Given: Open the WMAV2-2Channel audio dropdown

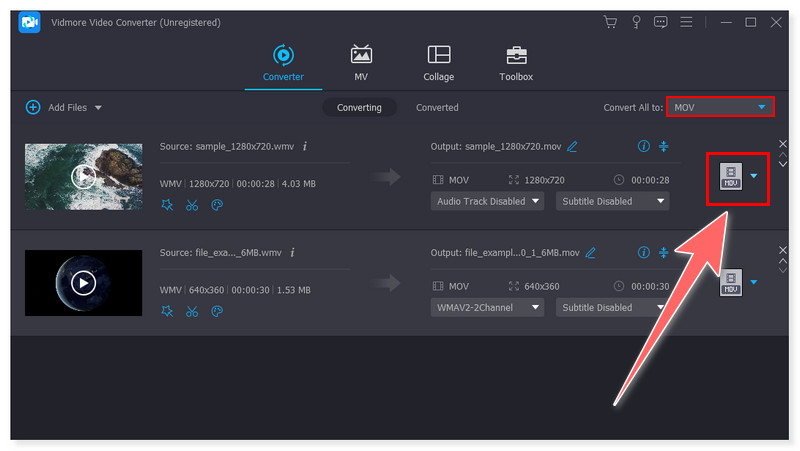Looking at the screenshot, I should pyautogui.click(x=487, y=308).
